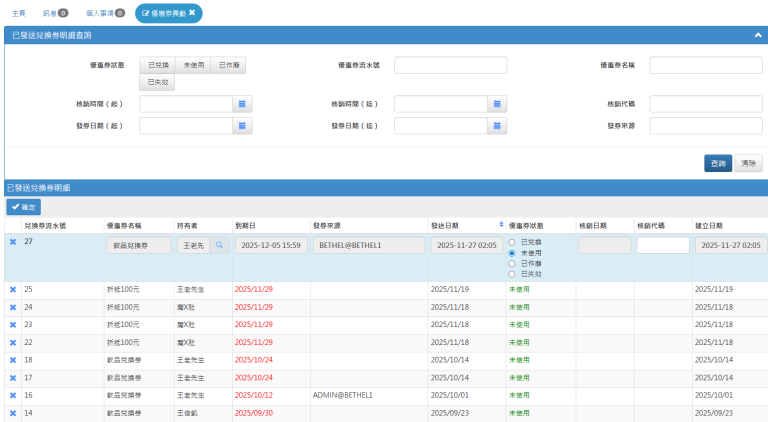Open calendar for 核銷時間（迄） field
The image size is (768, 422).
pos(499,104)
